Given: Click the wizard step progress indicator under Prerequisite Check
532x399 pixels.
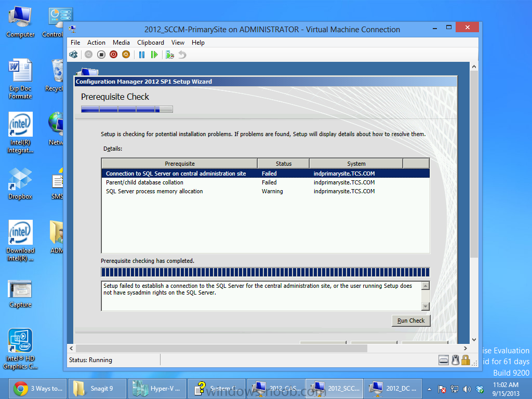Looking at the screenshot, I should (127, 109).
